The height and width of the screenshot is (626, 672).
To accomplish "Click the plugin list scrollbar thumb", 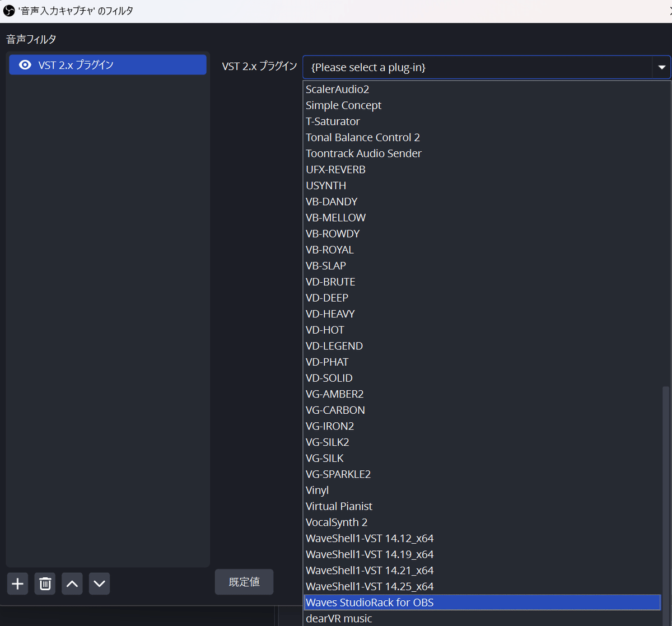I will [x=666, y=506].
